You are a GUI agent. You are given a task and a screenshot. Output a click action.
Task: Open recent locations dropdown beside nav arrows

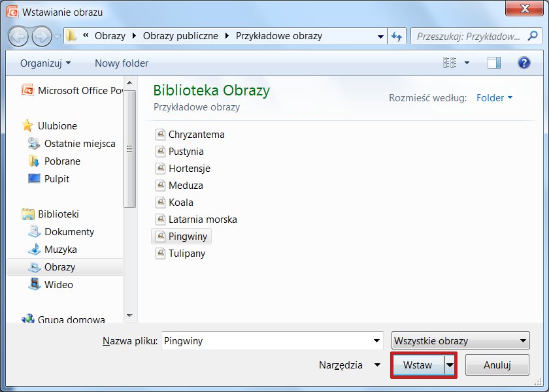coord(58,37)
